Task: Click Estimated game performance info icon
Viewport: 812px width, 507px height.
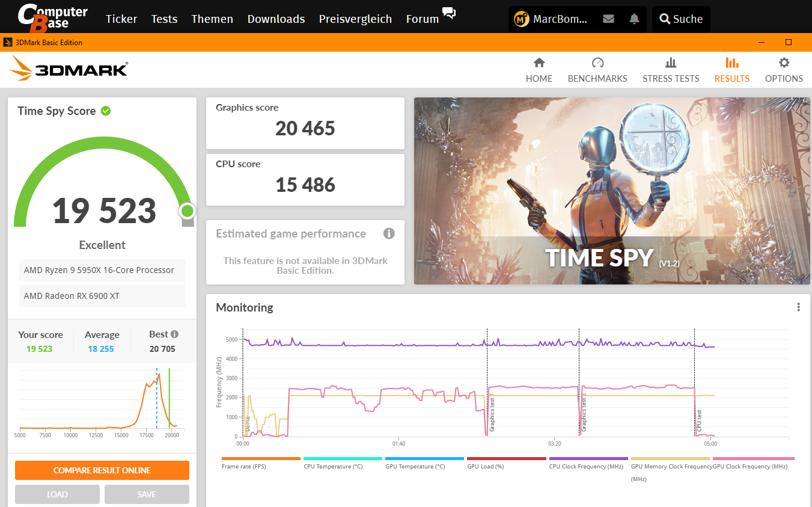Action: (x=389, y=233)
